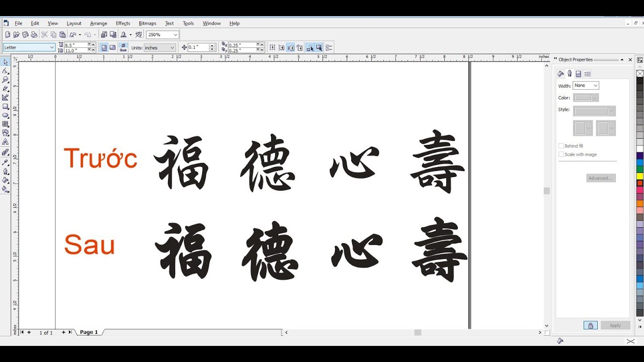The height and width of the screenshot is (362, 644).
Task: Switch to the Fill tab in Object Properties
Action: (560, 73)
